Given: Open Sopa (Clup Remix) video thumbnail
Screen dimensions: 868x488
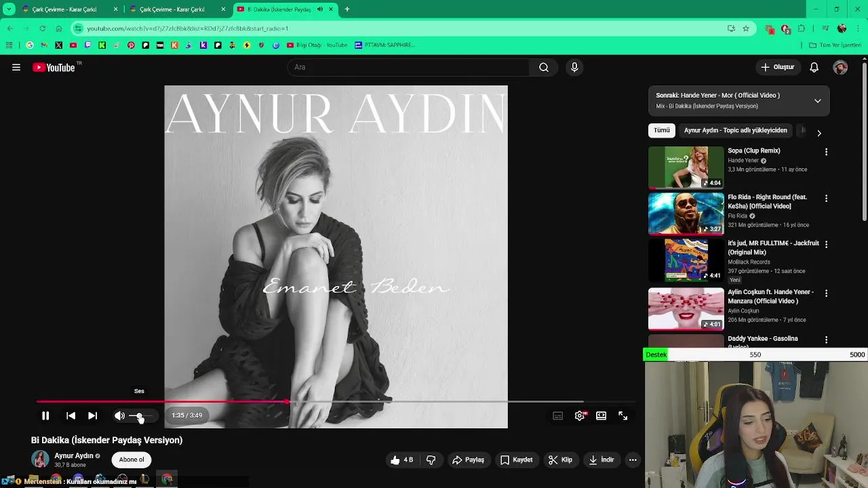Looking at the screenshot, I should [686, 167].
